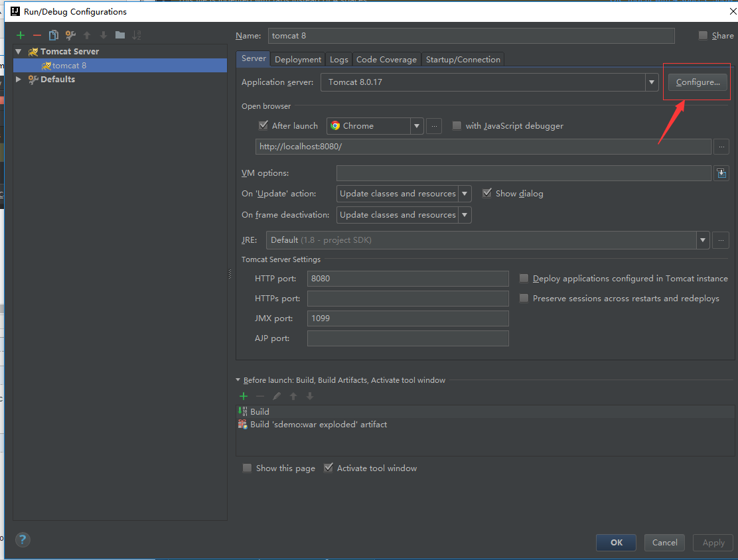738x560 pixels.
Task: Move configuration up in toolbar
Action: point(87,35)
